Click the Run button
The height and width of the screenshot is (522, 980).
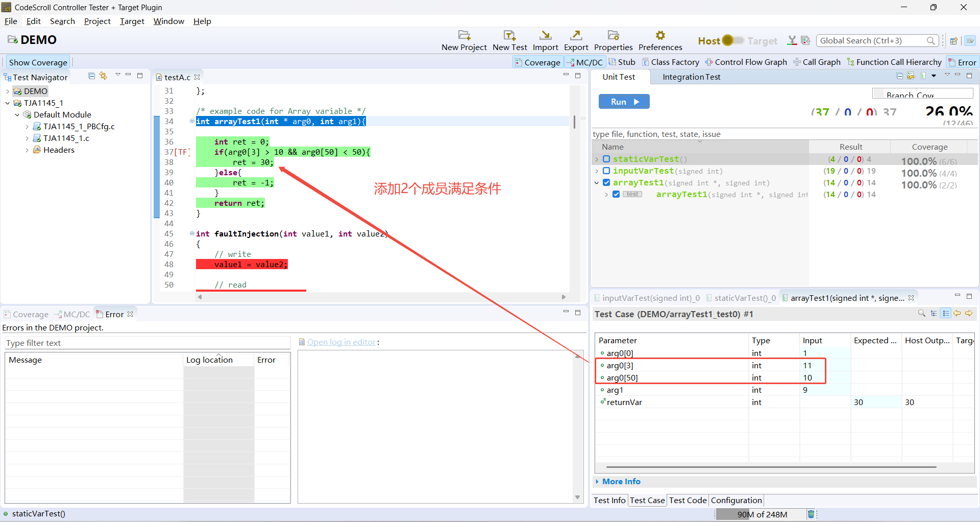coord(624,102)
